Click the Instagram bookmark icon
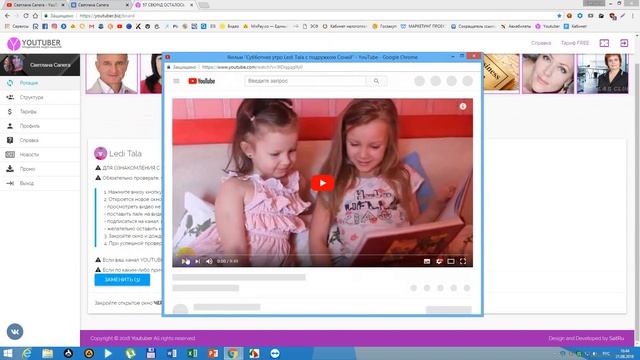This screenshot has width=640, height=360. [54, 26]
